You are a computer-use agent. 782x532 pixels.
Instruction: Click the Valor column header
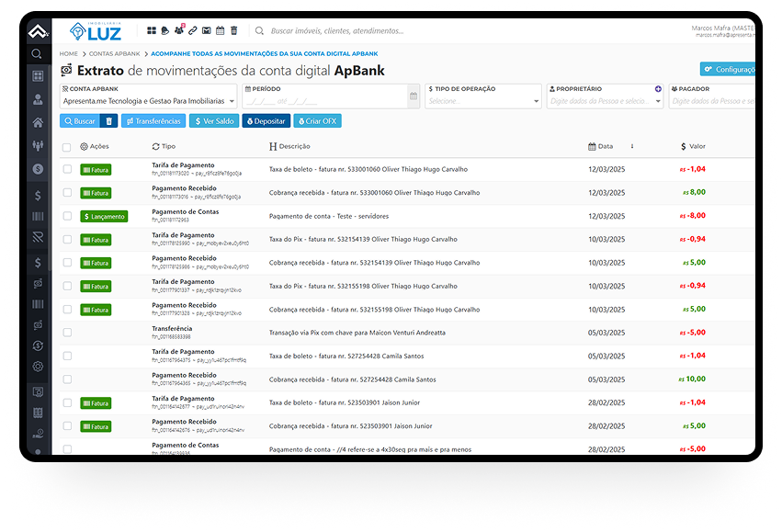coord(693,146)
